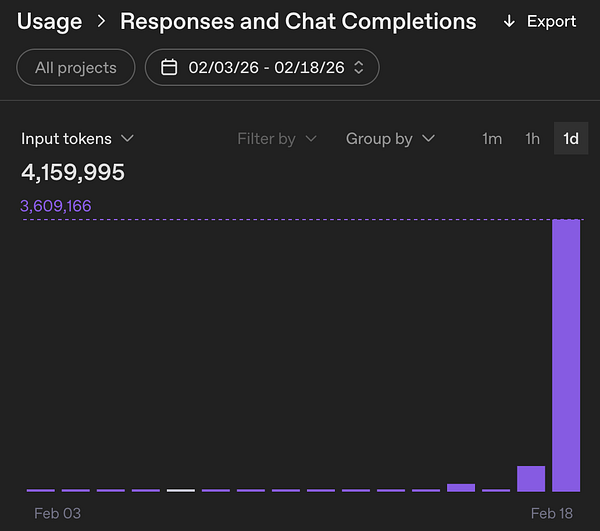The image size is (600, 531).
Task: Open the 02/03/26 - 02/18/26 date picker
Action: coord(262,67)
